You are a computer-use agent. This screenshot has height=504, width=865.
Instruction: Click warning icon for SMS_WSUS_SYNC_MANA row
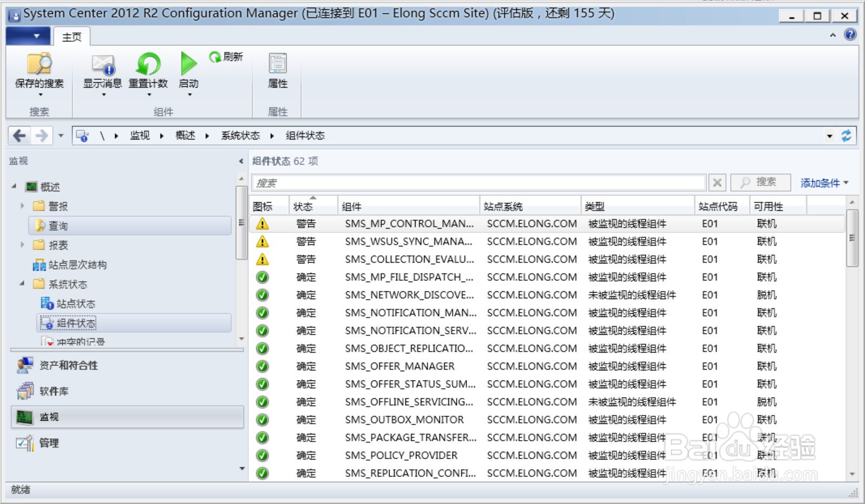point(262,241)
